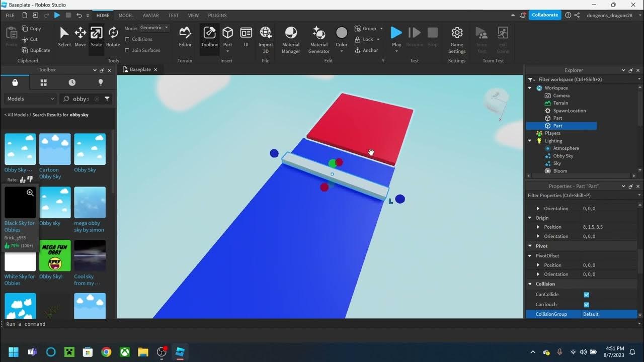Switch to the TEST ribbon tab

tap(173, 16)
